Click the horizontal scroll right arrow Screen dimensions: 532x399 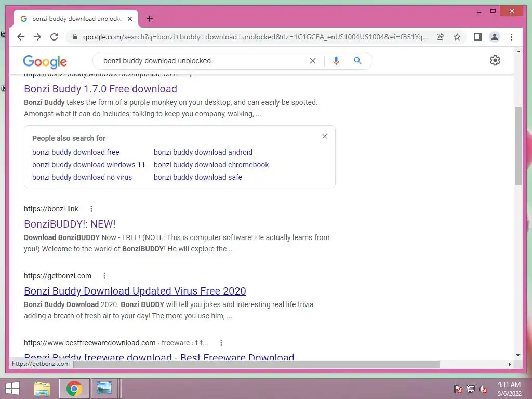pyautogui.click(x=509, y=364)
